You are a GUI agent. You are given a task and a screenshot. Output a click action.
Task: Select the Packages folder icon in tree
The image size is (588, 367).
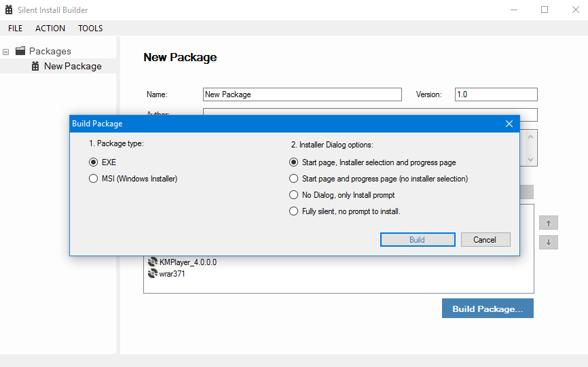(x=20, y=51)
